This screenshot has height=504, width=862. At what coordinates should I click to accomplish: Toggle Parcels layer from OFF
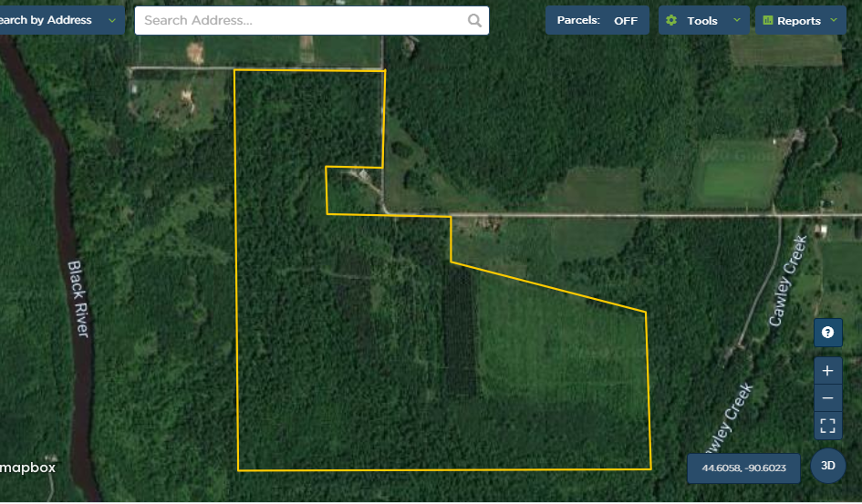point(597,20)
